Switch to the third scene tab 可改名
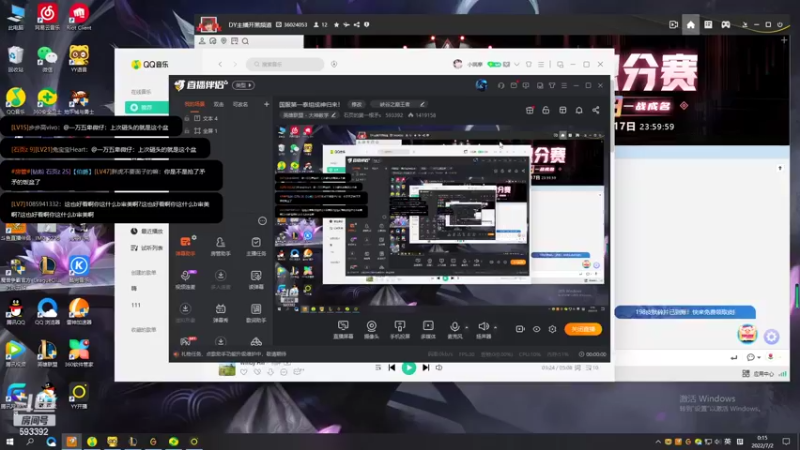This screenshot has width=800, height=450. coord(240,104)
